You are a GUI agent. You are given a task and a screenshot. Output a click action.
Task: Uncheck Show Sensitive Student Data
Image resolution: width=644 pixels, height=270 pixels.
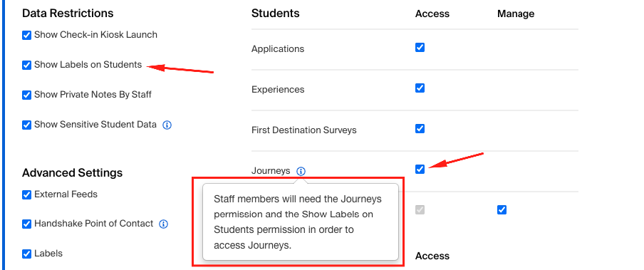[x=26, y=125]
